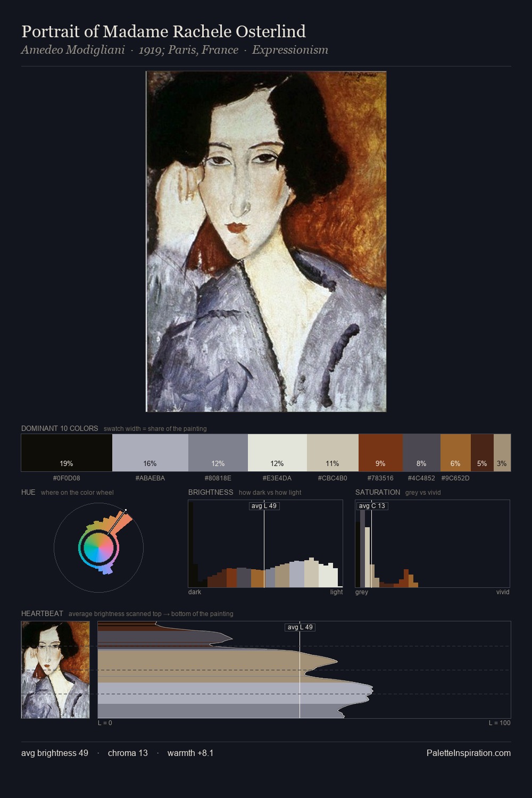Image resolution: width=532 pixels, height=798 pixels.
Task: Select the 8% dark grey swatch
Action: coord(421,453)
